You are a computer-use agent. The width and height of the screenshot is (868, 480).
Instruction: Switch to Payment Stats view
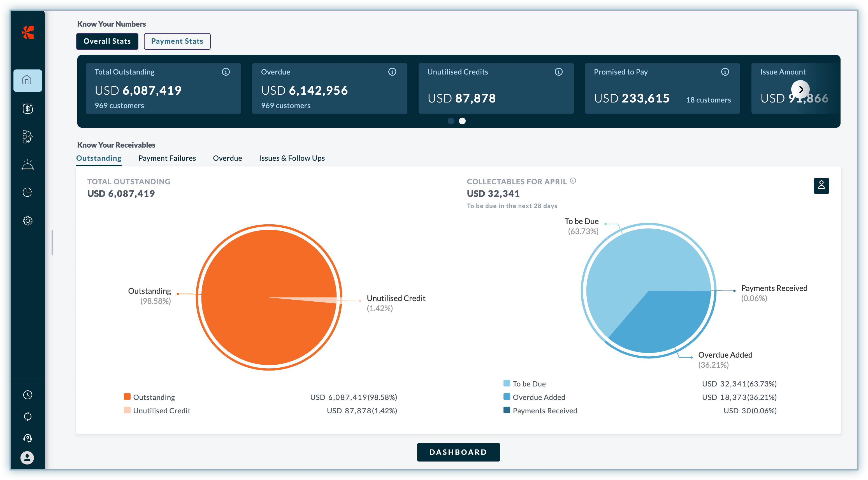177,41
